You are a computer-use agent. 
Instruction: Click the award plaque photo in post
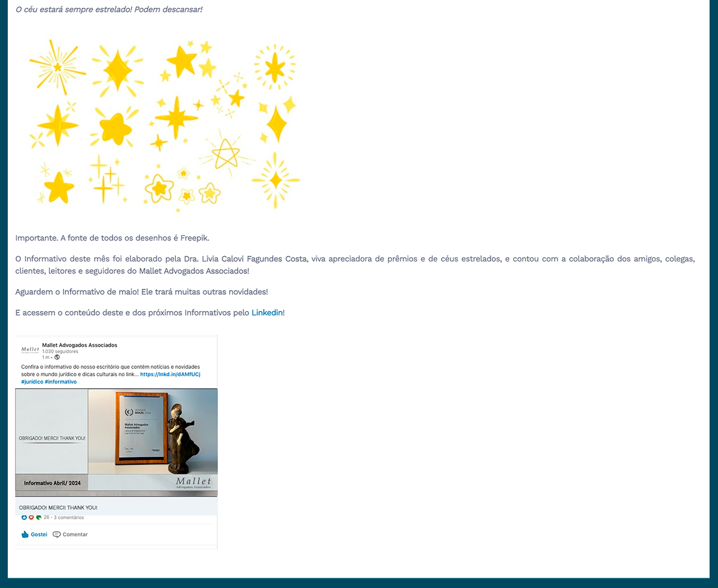click(x=141, y=428)
